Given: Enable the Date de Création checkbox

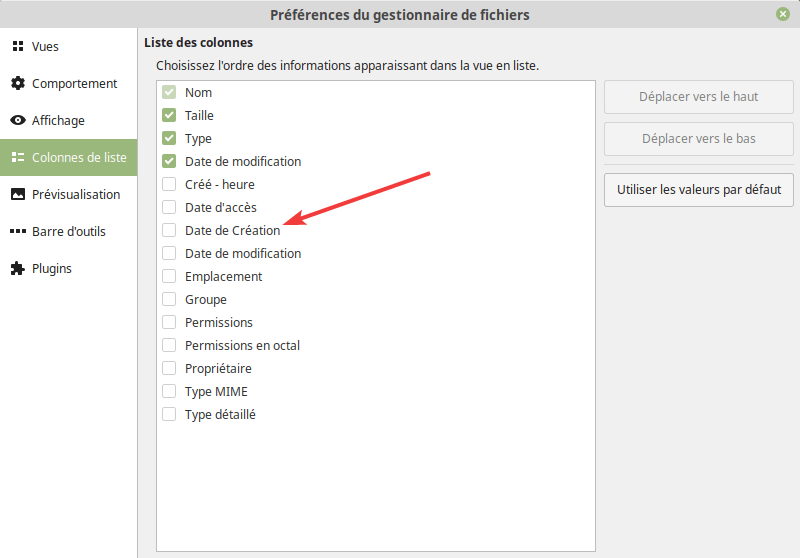Looking at the screenshot, I should pyautogui.click(x=169, y=230).
